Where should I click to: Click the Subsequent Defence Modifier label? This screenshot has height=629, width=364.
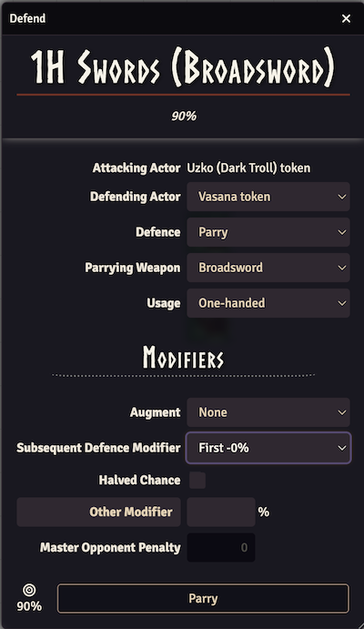pyautogui.click(x=98, y=448)
